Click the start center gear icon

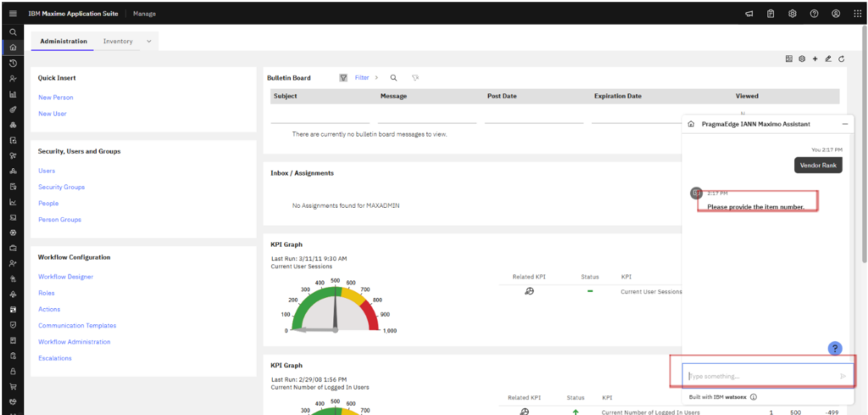pos(802,59)
